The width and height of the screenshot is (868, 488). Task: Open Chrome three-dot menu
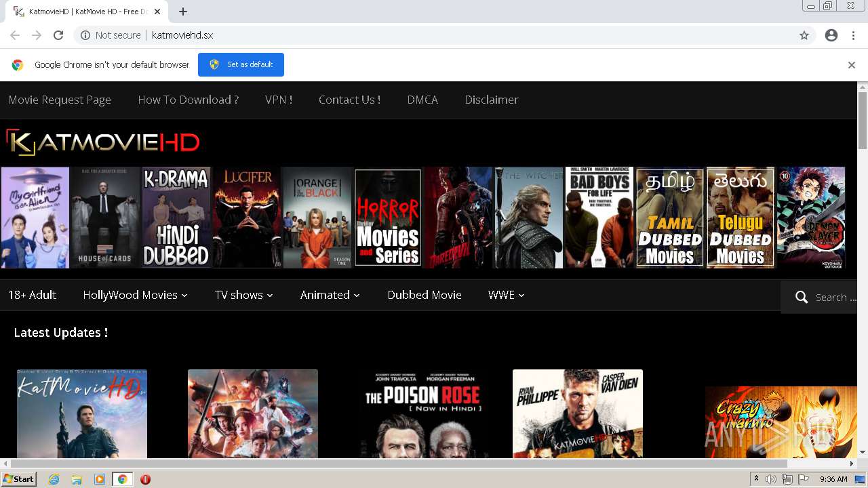click(853, 35)
